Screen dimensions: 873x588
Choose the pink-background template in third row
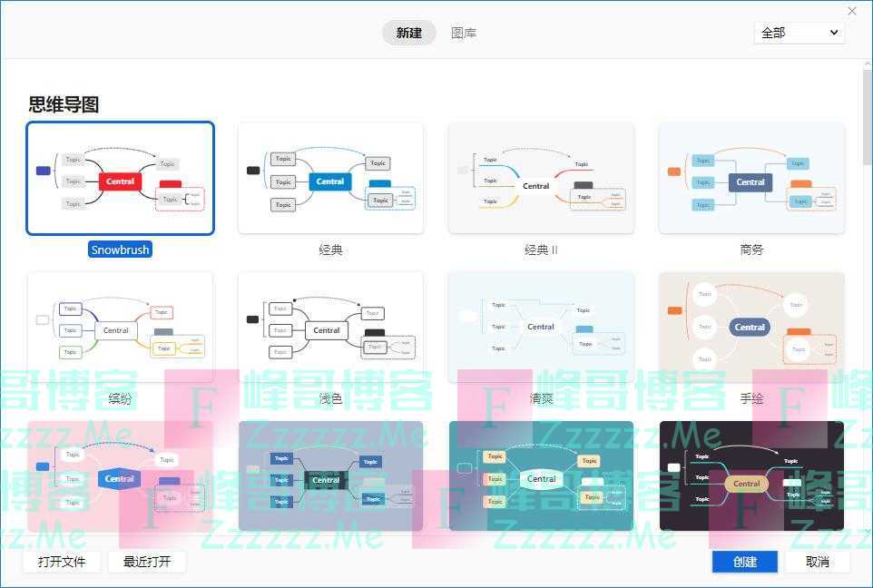pyautogui.click(x=121, y=475)
